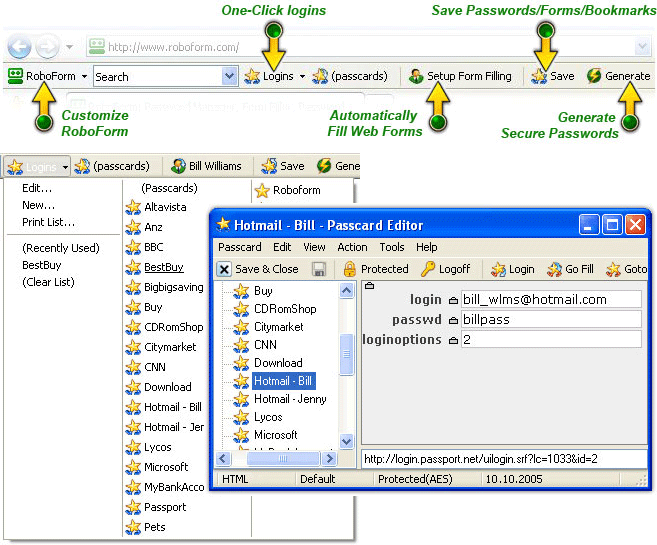
Task: Click Save & Close button in editor
Action: point(258,269)
